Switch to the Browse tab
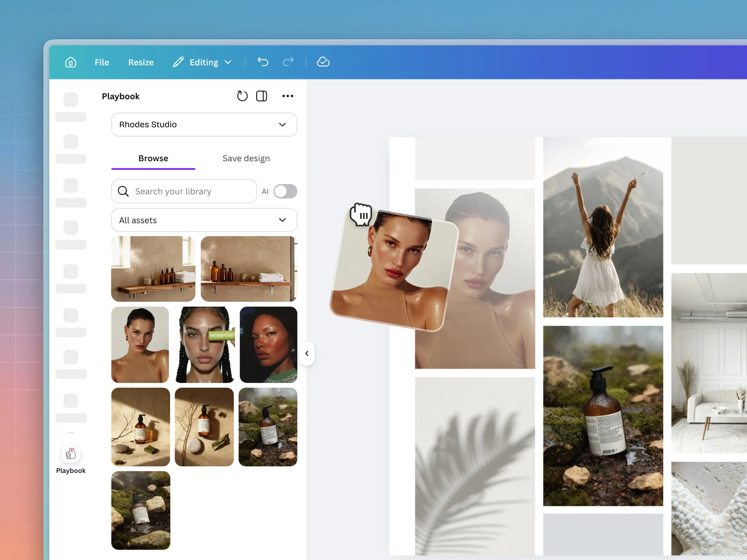The image size is (747, 560). click(x=153, y=158)
